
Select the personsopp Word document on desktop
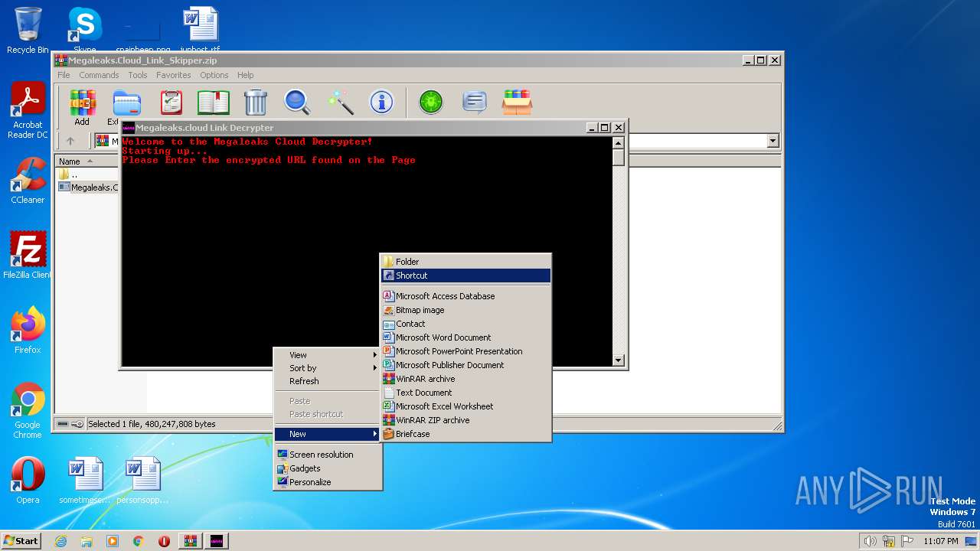coord(142,481)
